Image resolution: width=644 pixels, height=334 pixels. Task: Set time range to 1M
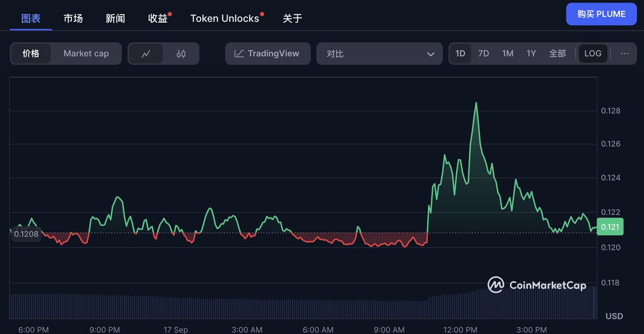(x=508, y=54)
